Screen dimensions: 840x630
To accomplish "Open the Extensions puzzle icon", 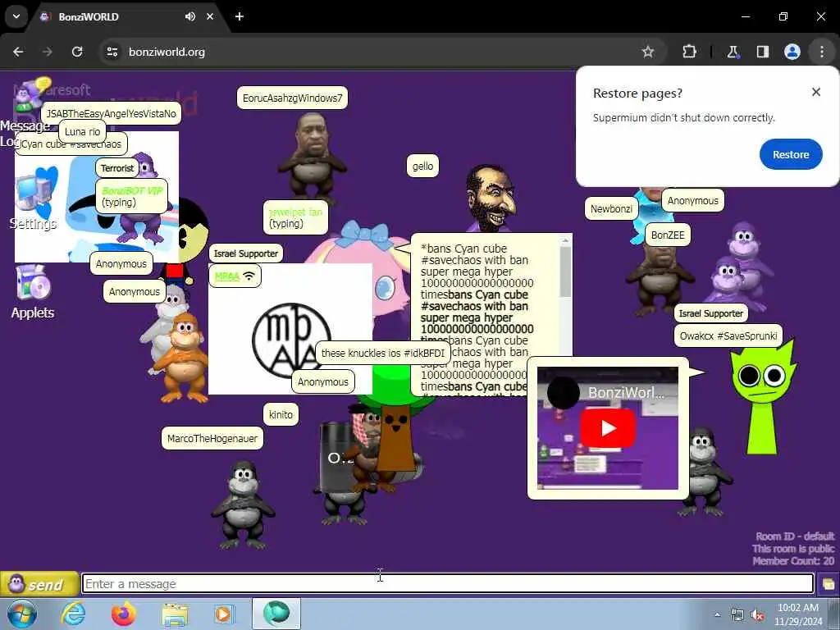I will (689, 52).
